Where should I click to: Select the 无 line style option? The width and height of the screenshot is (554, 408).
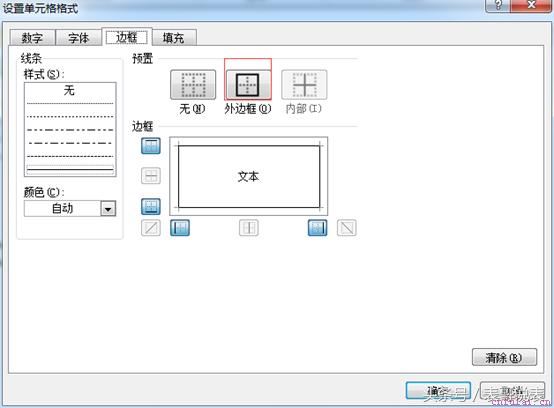pos(70,90)
